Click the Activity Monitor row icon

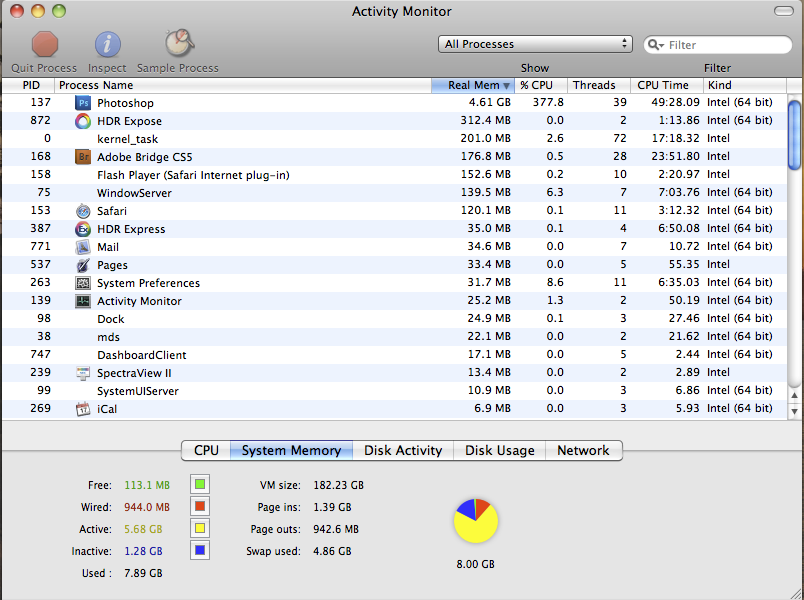[x=83, y=301]
